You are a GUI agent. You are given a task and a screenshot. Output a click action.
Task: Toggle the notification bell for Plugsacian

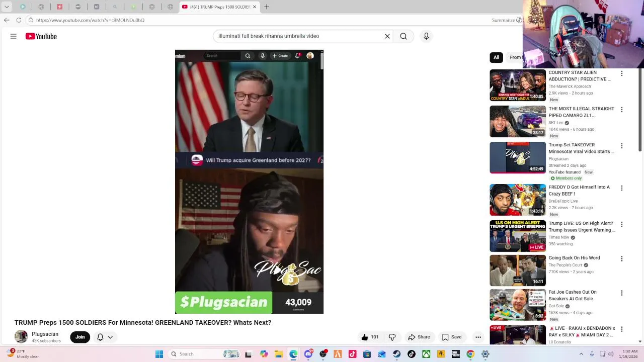100,337
